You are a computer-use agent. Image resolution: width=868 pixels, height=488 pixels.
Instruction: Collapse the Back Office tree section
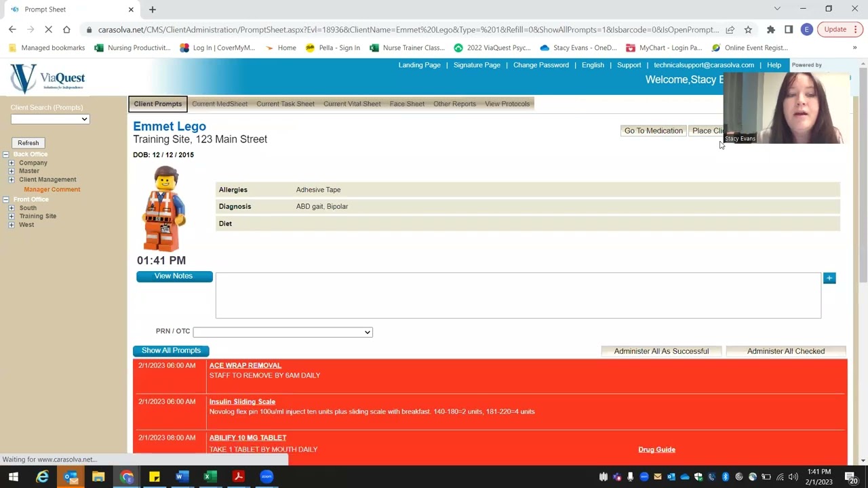pyautogui.click(x=5, y=155)
